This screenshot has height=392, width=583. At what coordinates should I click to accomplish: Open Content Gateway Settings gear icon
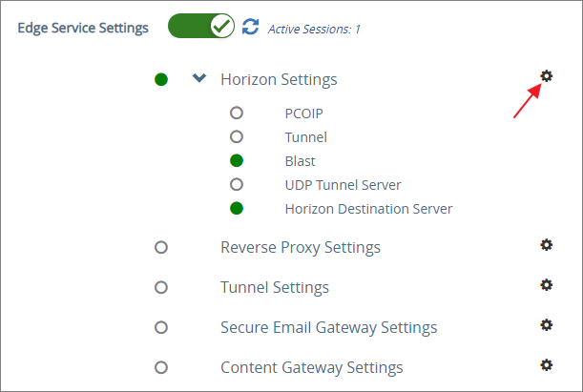click(x=547, y=365)
